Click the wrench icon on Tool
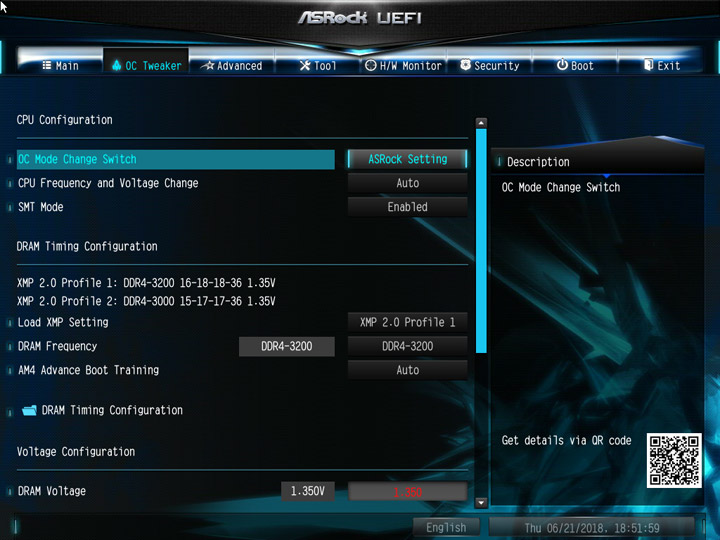720x540 pixels. click(x=305, y=65)
